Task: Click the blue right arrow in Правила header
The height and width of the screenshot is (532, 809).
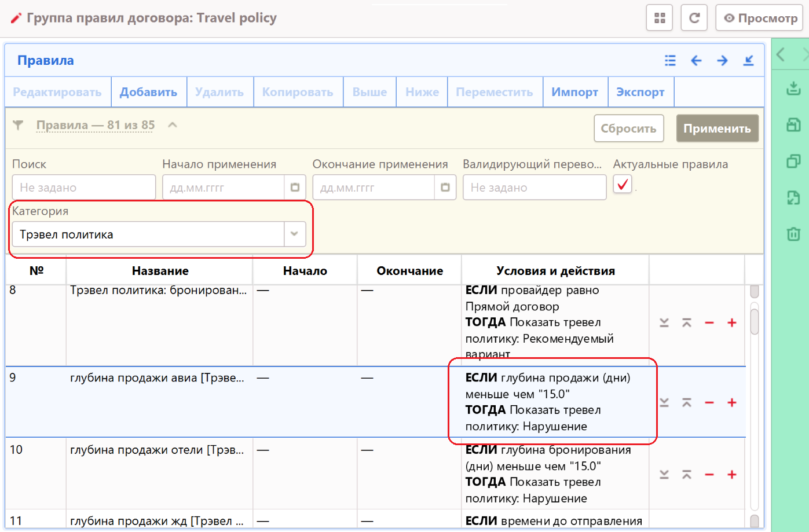Action: (722, 61)
